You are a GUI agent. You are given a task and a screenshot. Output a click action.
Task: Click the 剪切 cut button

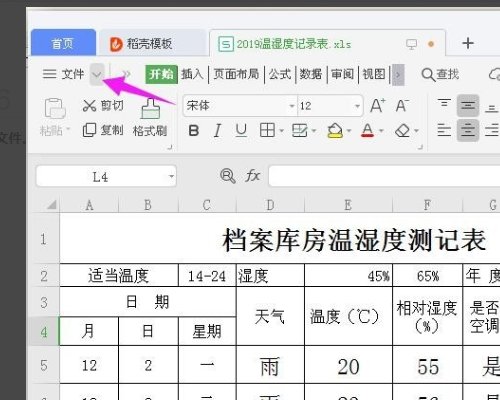[x=103, y=106]
